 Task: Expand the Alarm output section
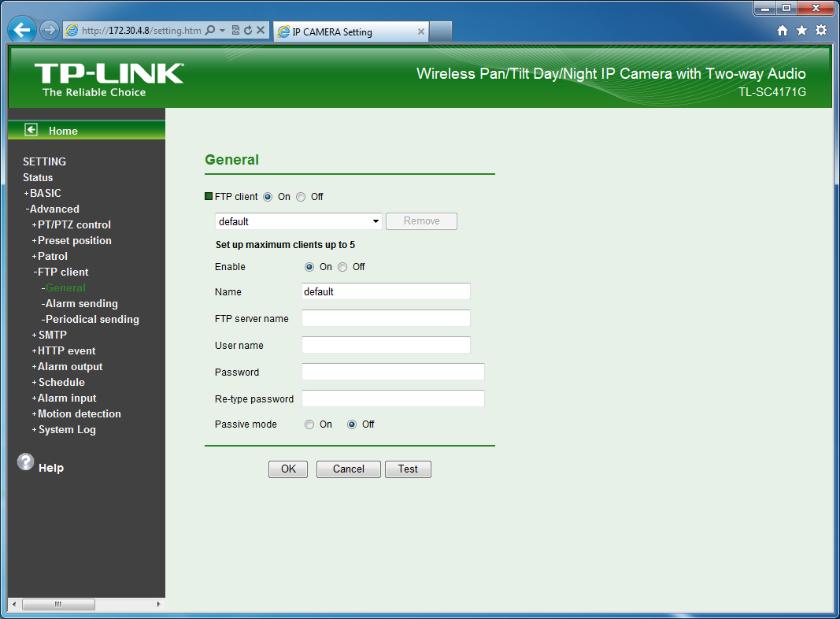pyautogui.click(x=68, y=366)
